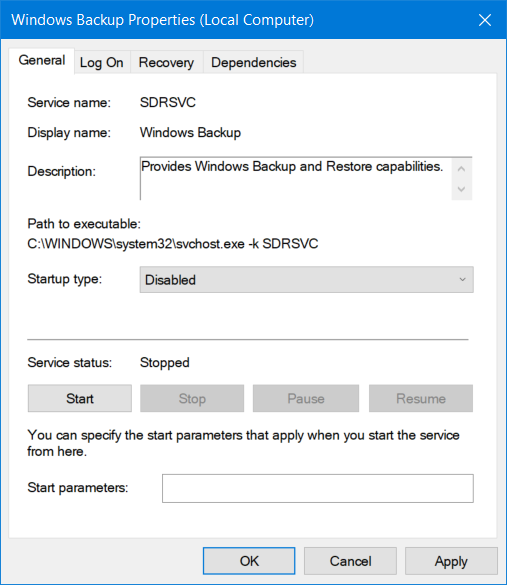507x585 pixels.
Task: Click the Description box down arrow
Action: (461, 189)
